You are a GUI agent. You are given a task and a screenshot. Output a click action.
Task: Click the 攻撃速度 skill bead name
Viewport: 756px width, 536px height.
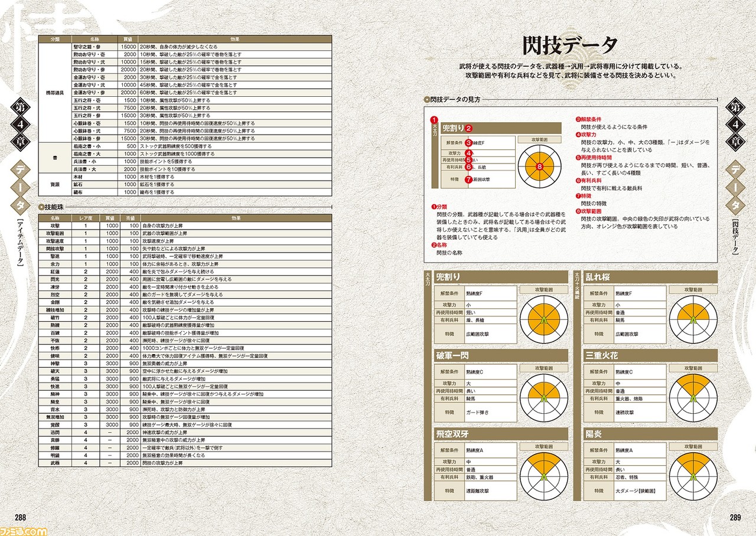tap(56, 241)
